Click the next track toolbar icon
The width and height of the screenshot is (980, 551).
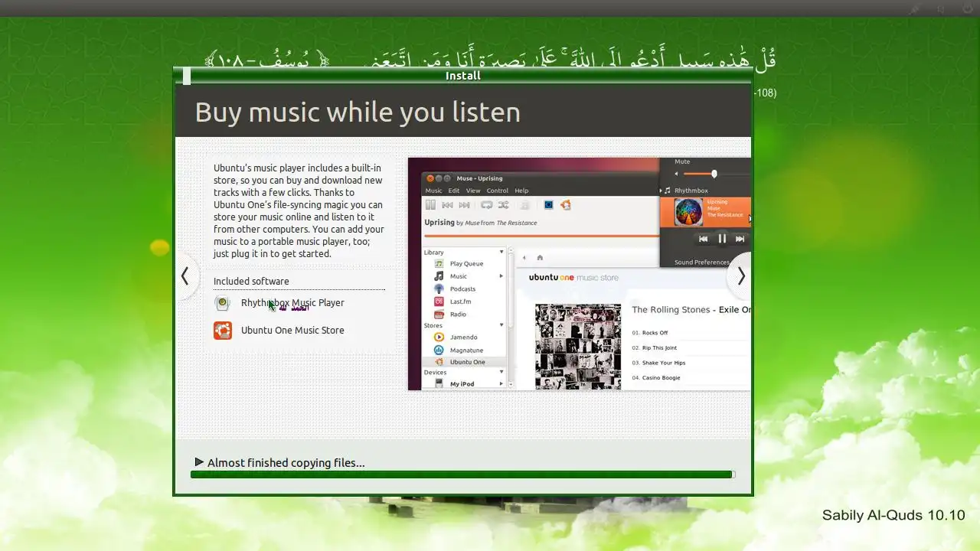[x=465, y=205]
